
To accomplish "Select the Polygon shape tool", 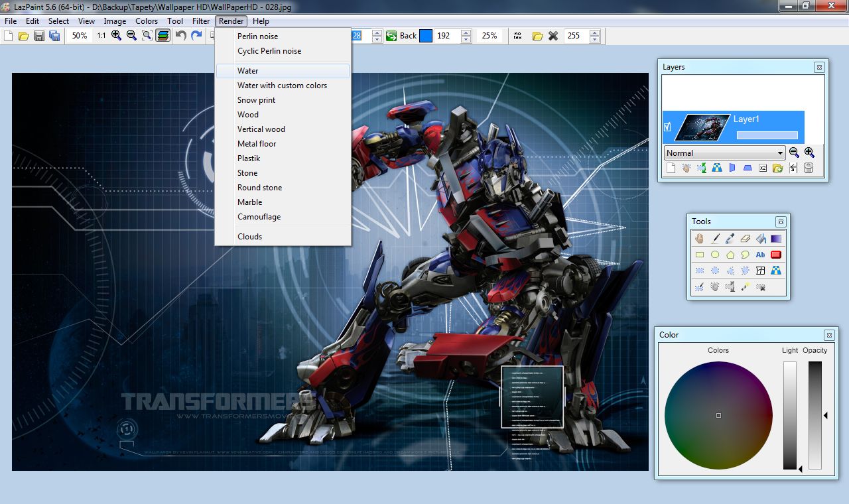I will point(730,255).
